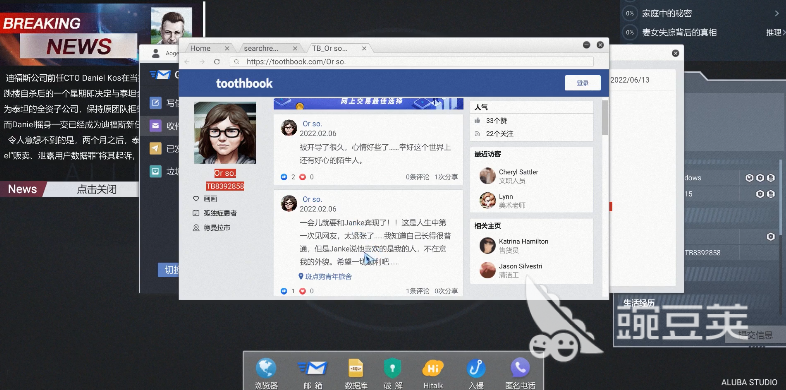Screen dimensions: 786x390
Task: Expand the 家庭中的秘密 chapter arrow
Action: 777,14
